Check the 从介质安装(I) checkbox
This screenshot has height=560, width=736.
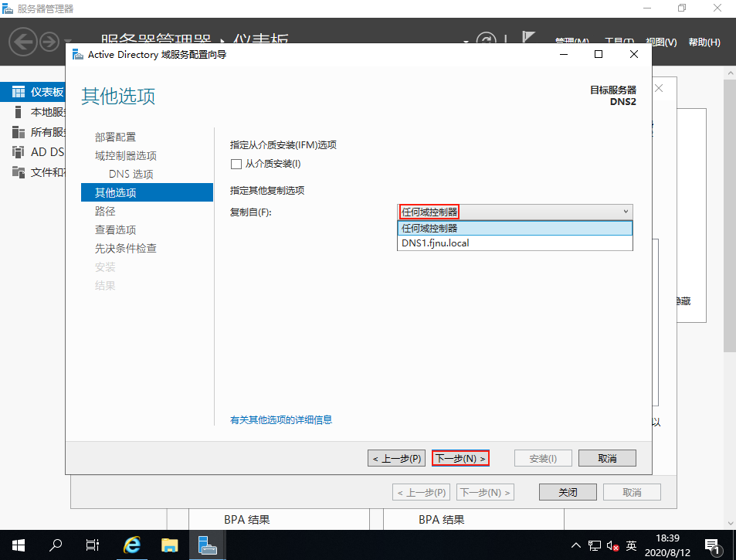[x=236, y=164]
